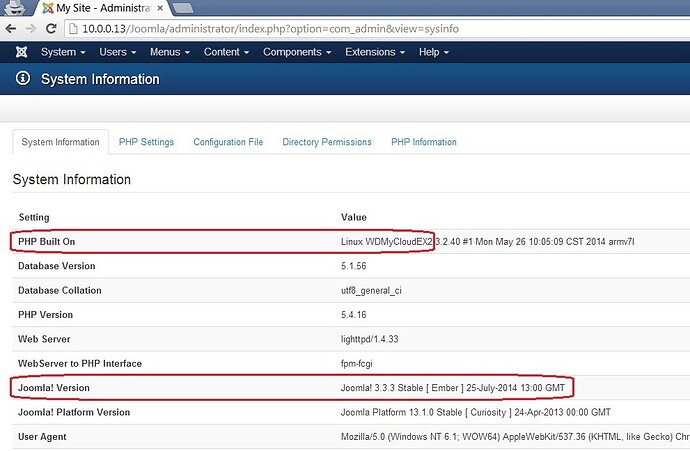690x451 pixels.
Task: Click the System Information header info icon
Action: pyautogui.click(x=23, y=78)
